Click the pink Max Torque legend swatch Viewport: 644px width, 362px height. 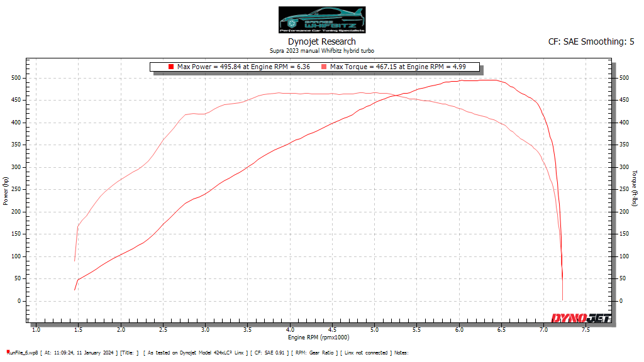pos(324,67)
